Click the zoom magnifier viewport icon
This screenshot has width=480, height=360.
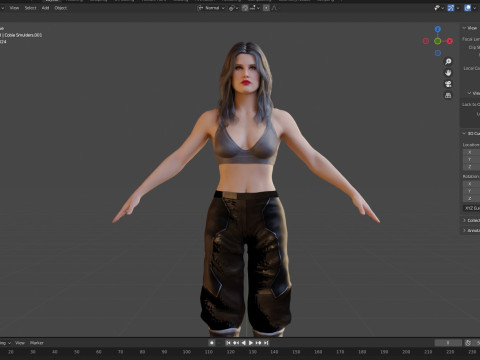pos(448,62)
